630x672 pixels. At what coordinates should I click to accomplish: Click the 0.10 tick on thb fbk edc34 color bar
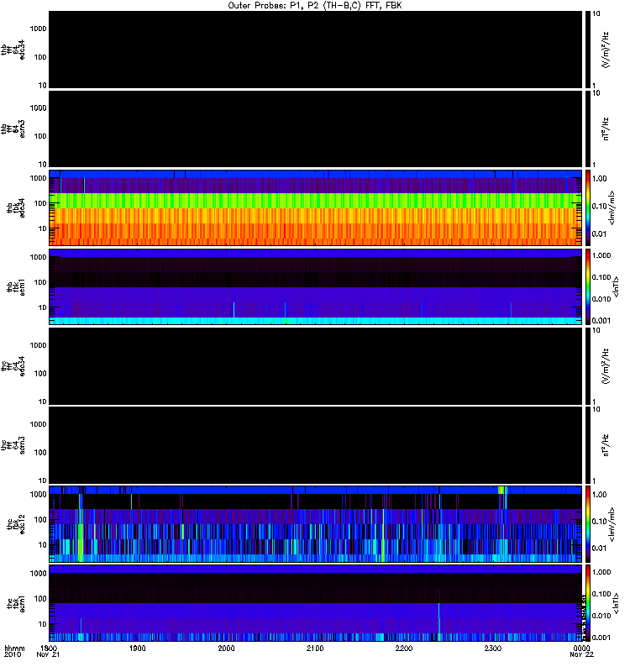pos(599,206)
